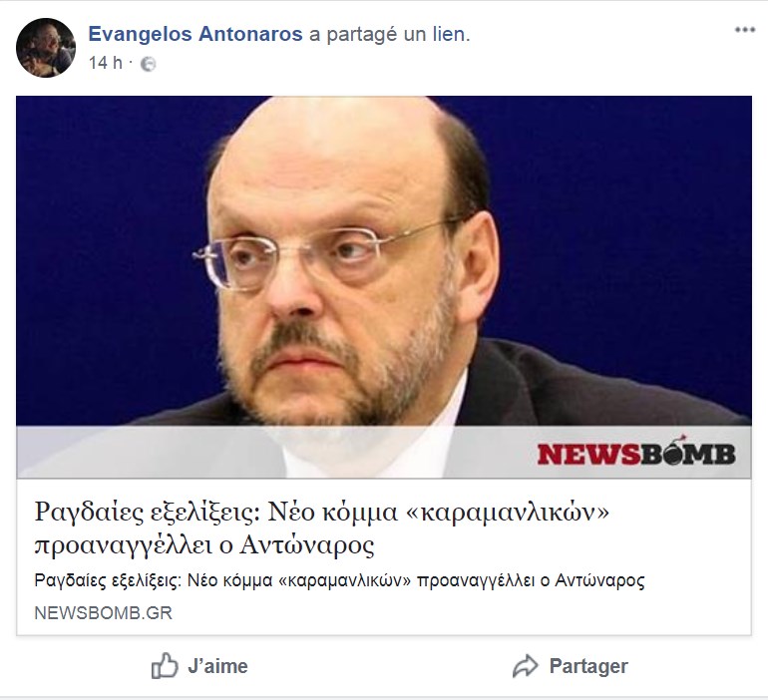Open the post's 14 h timestamp
The width and height of the screenshot is (768, 700).
coord(105,63)
